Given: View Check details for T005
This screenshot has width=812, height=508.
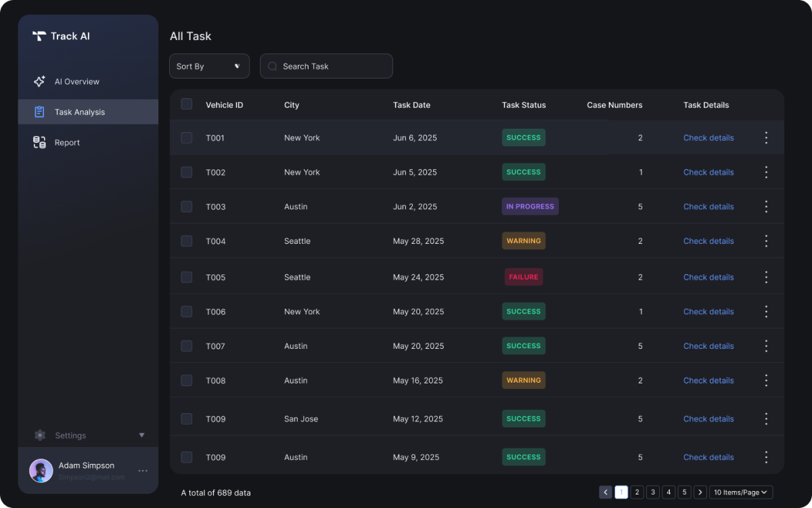Looking at the screenshot, I should [x=708, y=277].
